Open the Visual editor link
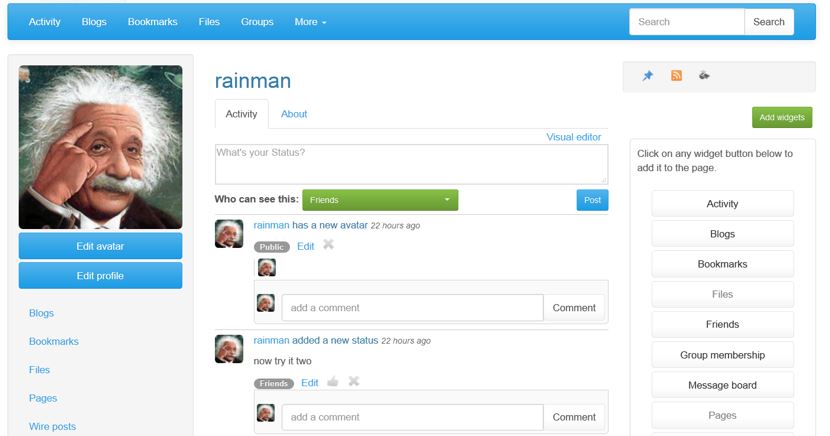 tap(574, 137)
